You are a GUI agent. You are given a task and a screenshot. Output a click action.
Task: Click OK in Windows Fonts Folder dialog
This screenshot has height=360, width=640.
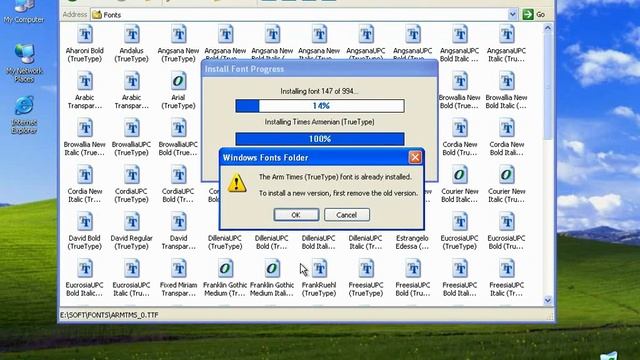(x=296, y=215)
